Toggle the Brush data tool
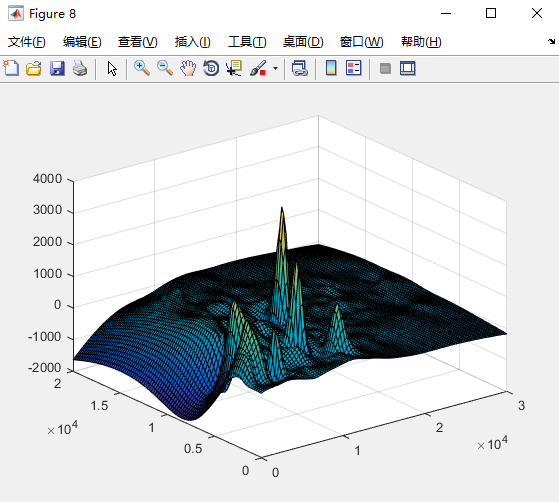This screenshot has width=559, height=502. [258, 68]
